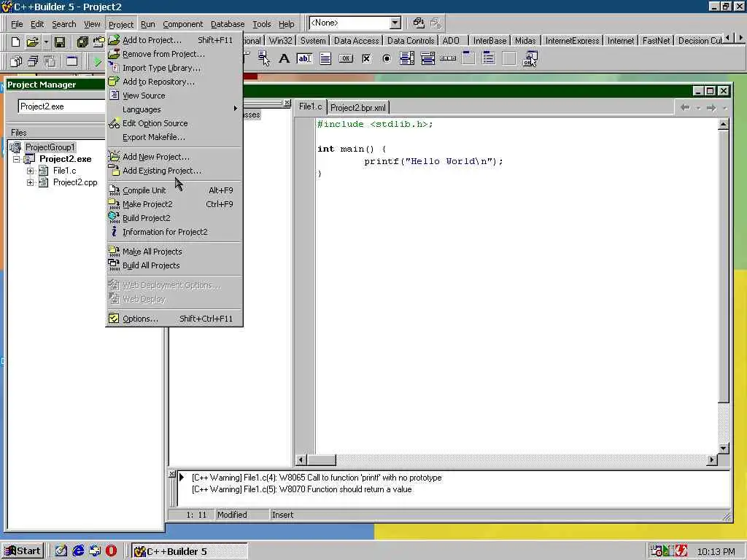Viewport: 747px width, 560px height.
Task: Expand the File1.c tree node
Action: [x=30, y=171]
